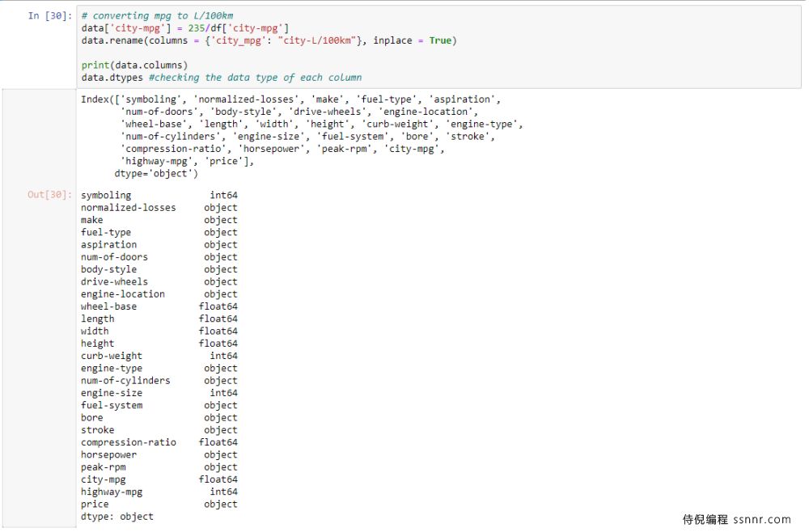Screen dimensions: 809x532
Task: Click the 'drive-wheels' row in dtypes output
Action: tap(159, 282)
